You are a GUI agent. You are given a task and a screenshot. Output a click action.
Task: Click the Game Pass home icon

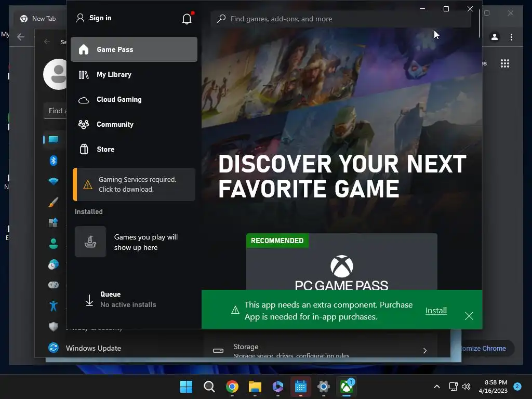click(84, 49)
